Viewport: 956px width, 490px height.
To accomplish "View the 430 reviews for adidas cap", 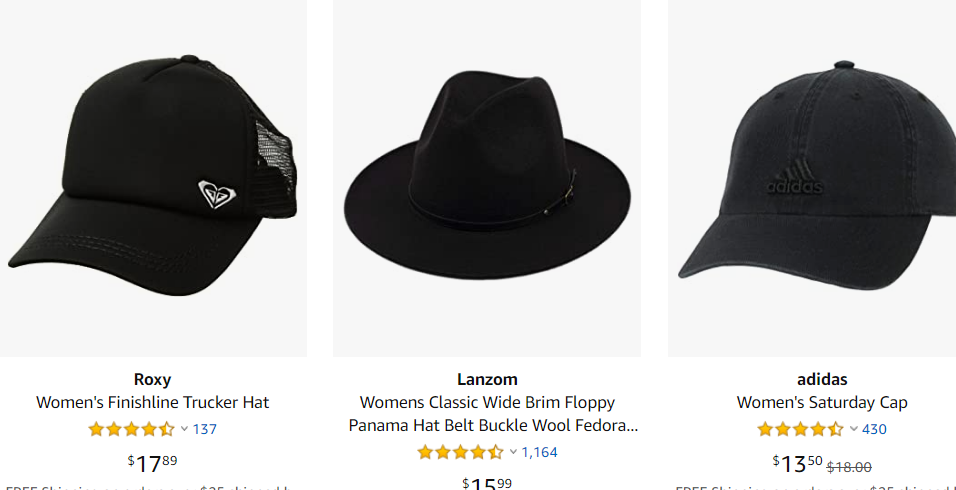I will pyautogui.click(x=874, y=429).
